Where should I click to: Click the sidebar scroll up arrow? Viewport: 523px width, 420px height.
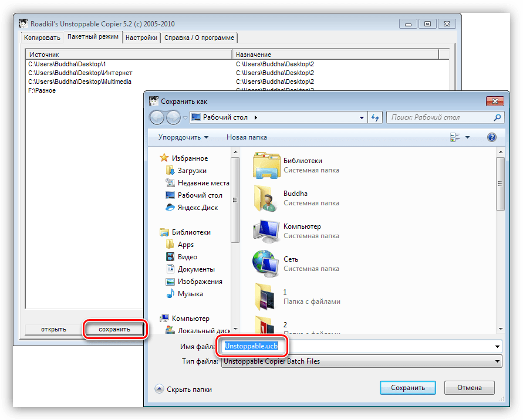pyautogui.click(x=235, y=152)
